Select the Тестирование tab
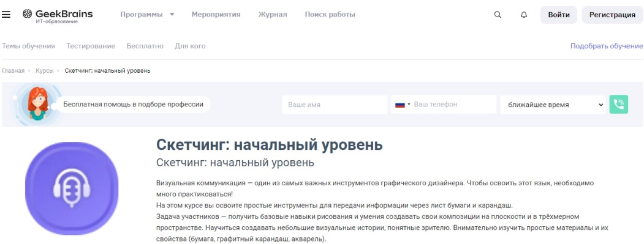Viewport: 644px width, 244px height. tap(91, 46)
